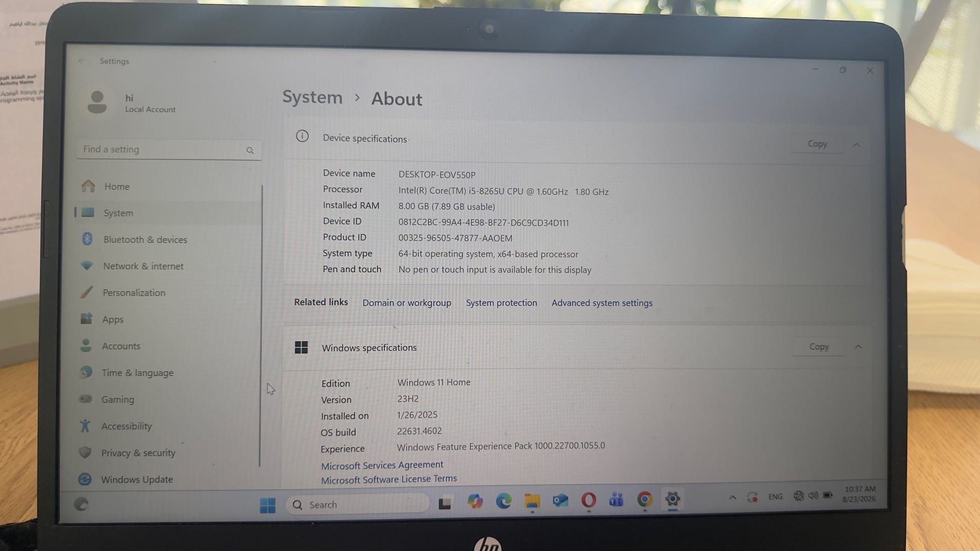
Task: Click the Windows logo beside Windows specifications
Action: pyautogui.click(x=301, y=347)
